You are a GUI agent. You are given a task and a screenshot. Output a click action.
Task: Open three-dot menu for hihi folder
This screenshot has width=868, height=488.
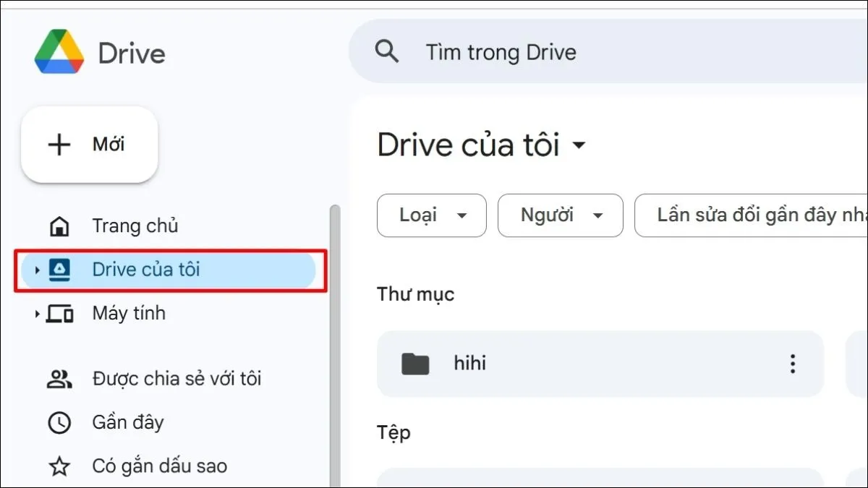pyautogui.click(x=793, y=364)
